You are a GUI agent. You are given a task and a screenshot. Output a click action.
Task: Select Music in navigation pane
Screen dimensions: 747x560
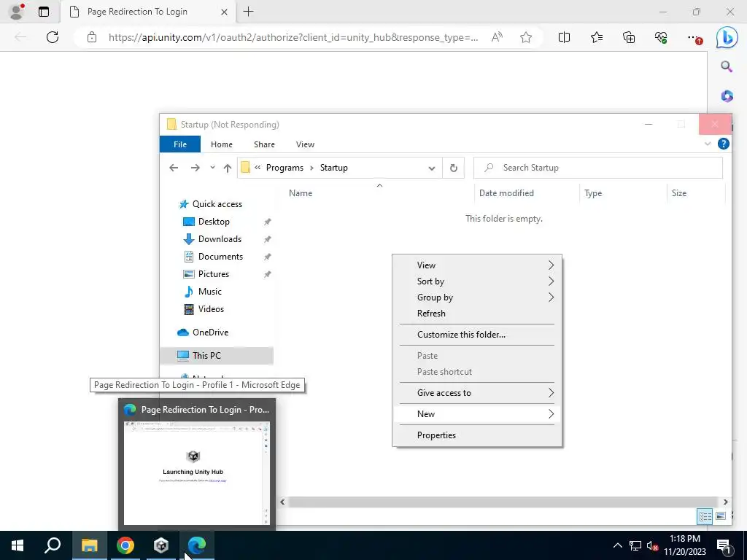(209, 292)
